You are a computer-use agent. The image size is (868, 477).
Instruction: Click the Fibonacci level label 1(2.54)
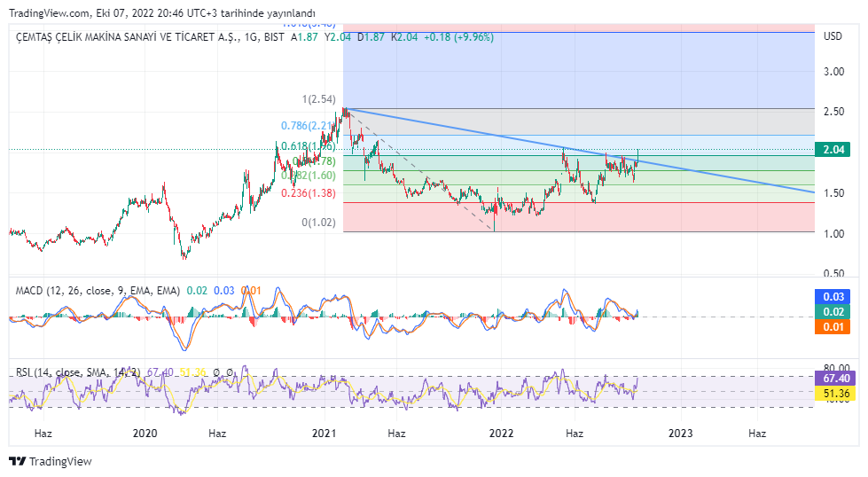[x=319, y=99]
